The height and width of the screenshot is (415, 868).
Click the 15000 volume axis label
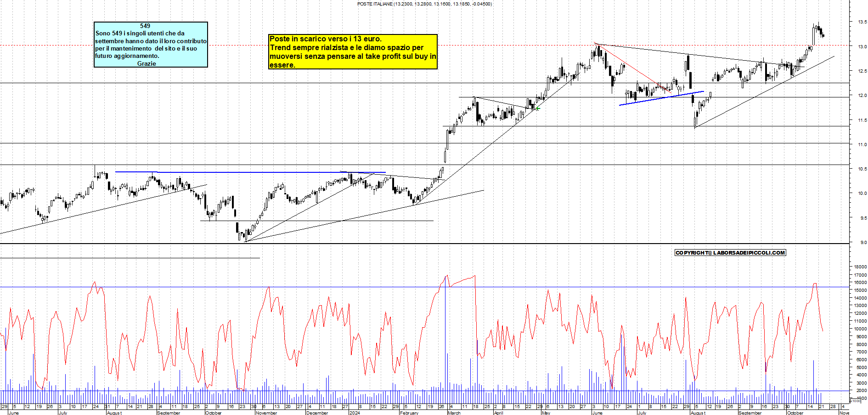[x=860, y=290]
